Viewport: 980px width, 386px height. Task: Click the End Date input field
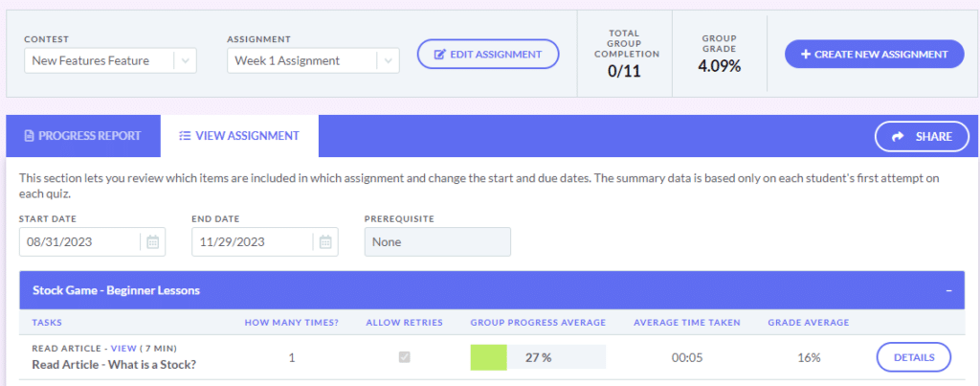(x=251, y=242)
